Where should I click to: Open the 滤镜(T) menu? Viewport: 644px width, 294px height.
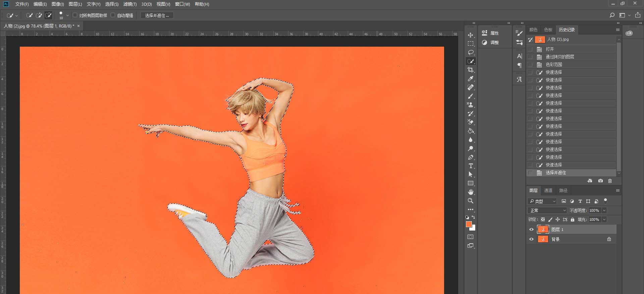[130, 4]
